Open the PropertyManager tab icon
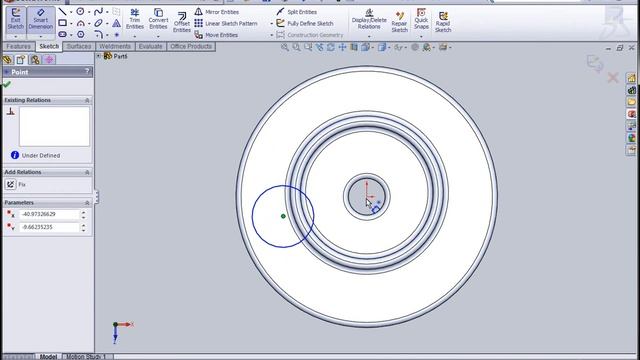Viewport: 640px width, 360px height. pos(21,60)
